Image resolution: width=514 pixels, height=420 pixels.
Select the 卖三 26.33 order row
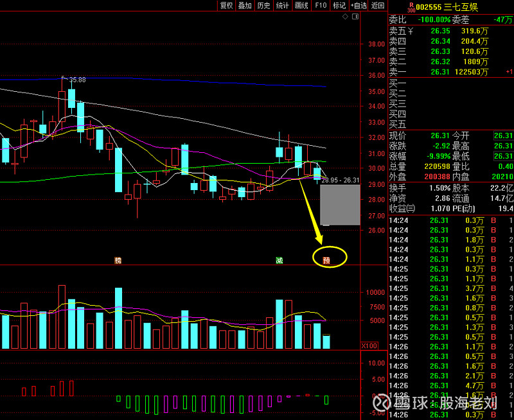(x=451, y=51)
